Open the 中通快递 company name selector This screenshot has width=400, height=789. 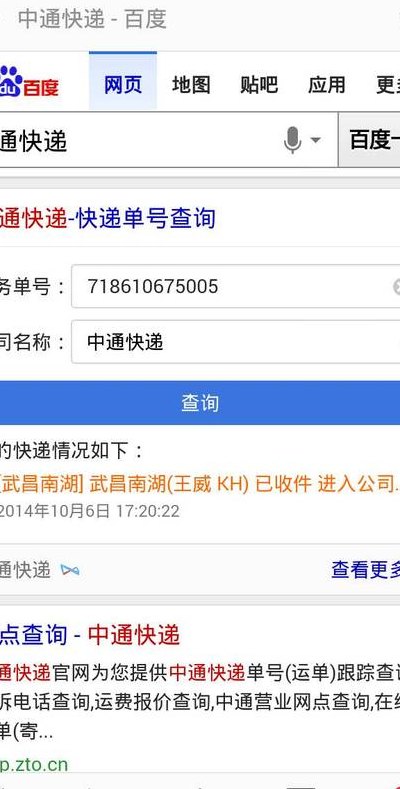235,342
